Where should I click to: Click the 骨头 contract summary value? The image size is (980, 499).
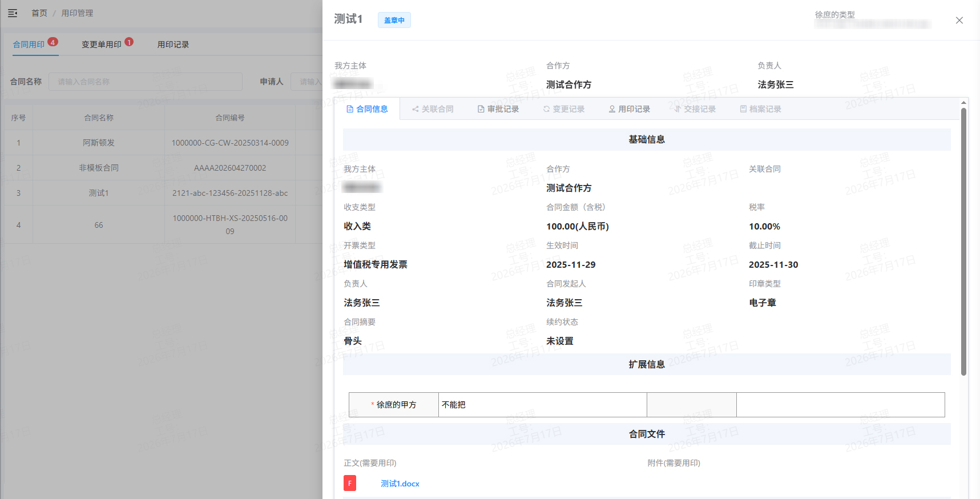coord(353,341)
